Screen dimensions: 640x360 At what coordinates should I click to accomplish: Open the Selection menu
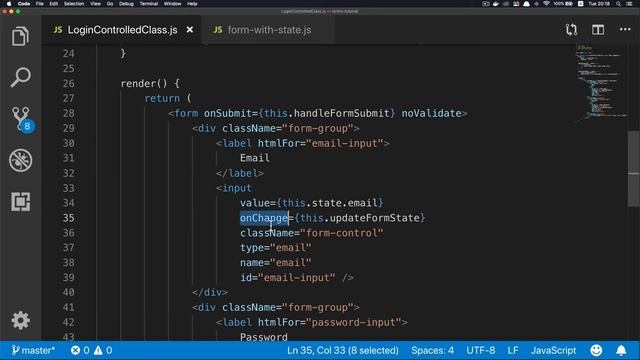(x=74, y=4)
